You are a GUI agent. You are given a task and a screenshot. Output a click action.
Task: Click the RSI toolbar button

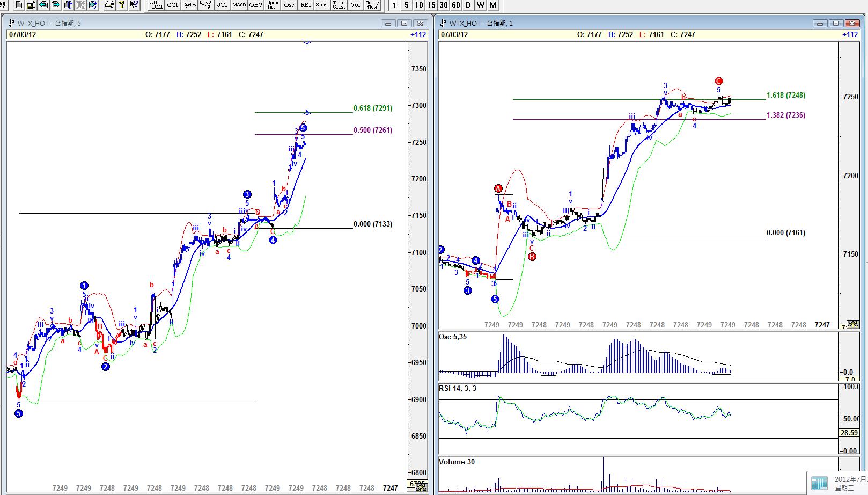tap(305, 4)
